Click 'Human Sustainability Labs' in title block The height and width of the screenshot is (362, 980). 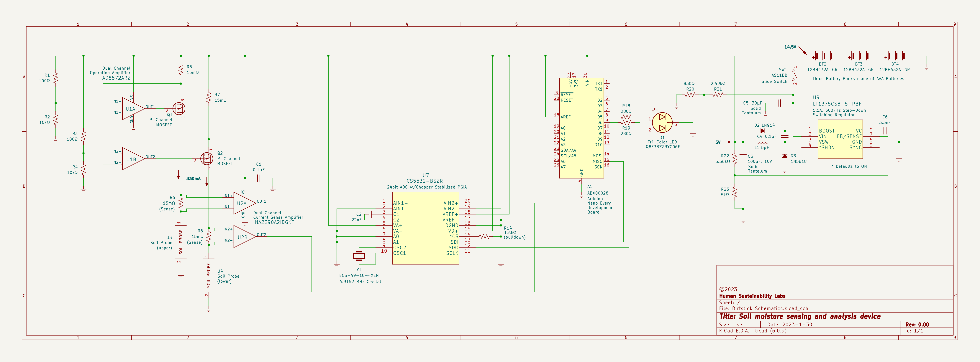[752, 296]
